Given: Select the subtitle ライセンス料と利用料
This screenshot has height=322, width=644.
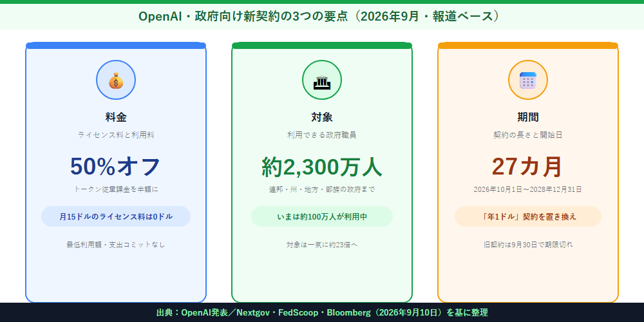Looking at the screenshot, I should click(116, 135).
